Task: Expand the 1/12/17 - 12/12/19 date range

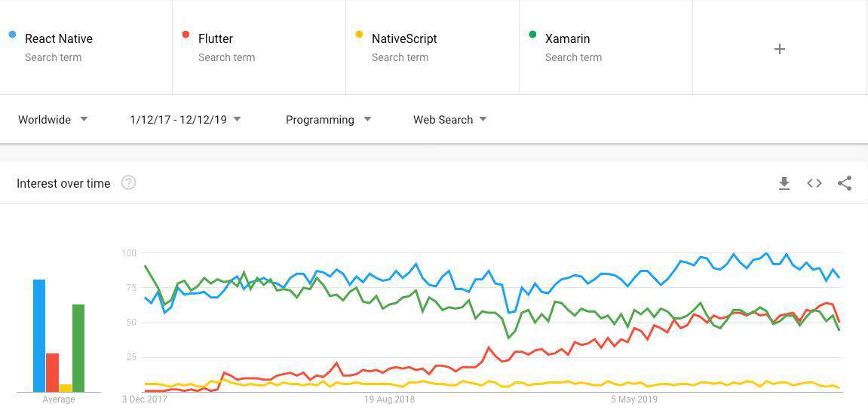Action: pyautogui.click(x=186, y=120)
